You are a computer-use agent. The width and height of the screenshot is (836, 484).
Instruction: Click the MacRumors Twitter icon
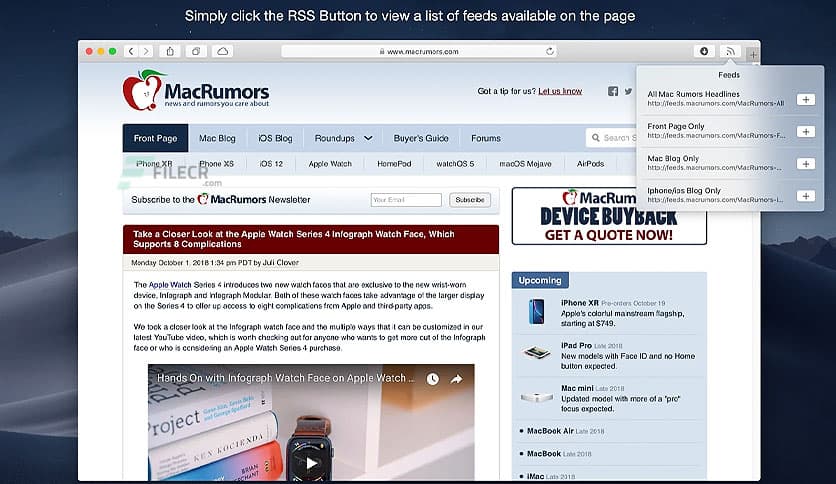coord(629,91)
